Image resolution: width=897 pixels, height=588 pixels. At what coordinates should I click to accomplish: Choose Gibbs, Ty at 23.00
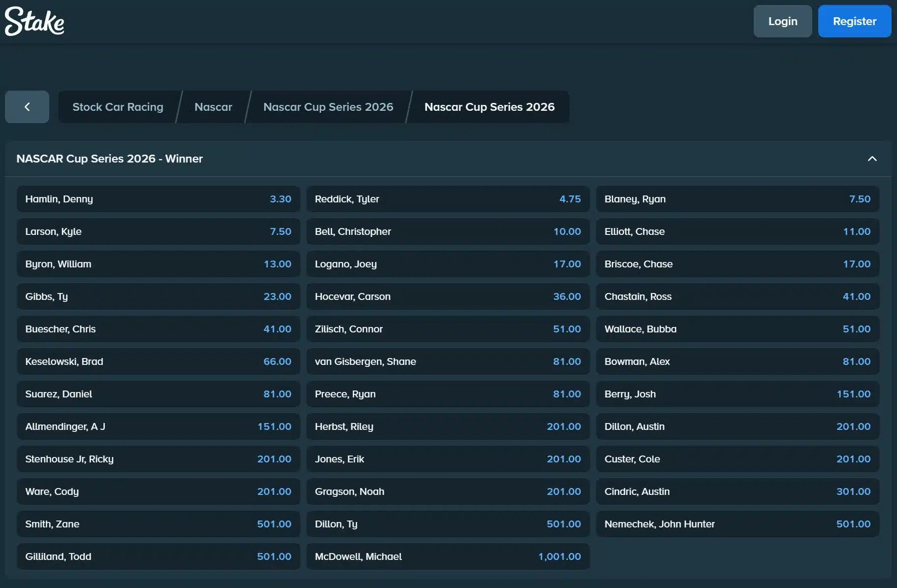click(x=158, y=296)
